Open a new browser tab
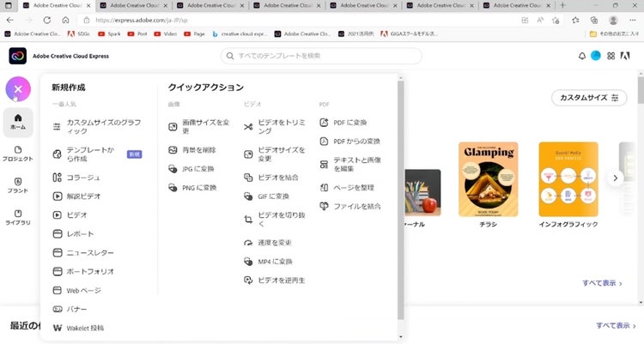The image size is (644, 344). [562, 6]
